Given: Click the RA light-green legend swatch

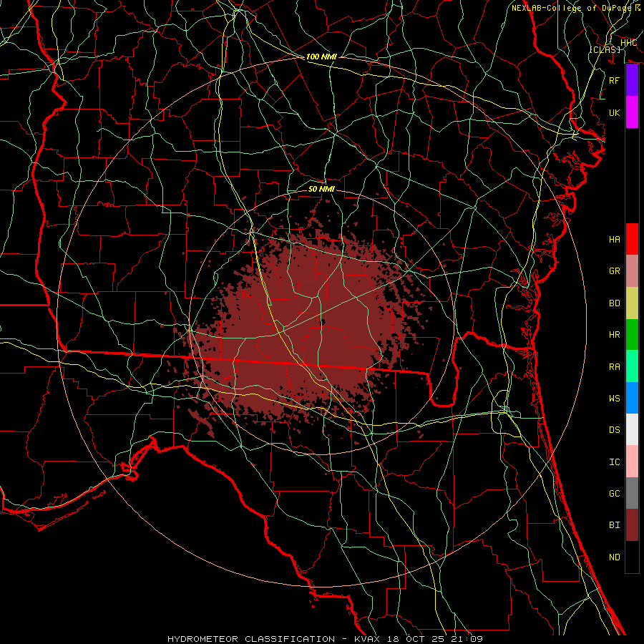Looking at the screenshot, I should tap(632, 366).
